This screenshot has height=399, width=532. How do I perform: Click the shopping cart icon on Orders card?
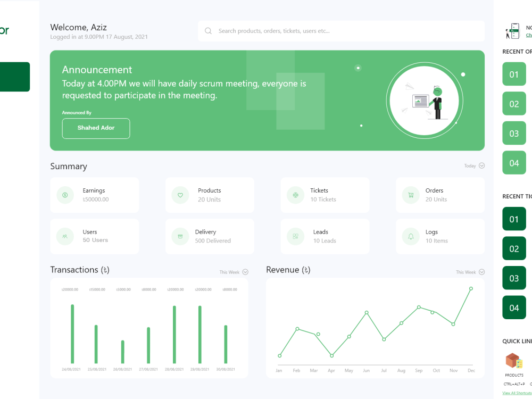click(x=410, y=195)
